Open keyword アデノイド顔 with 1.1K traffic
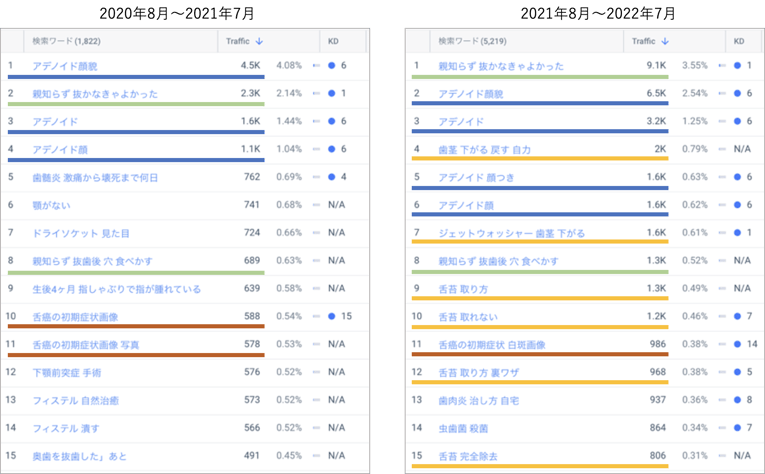The image size is (765, 474). pos(60,149)
